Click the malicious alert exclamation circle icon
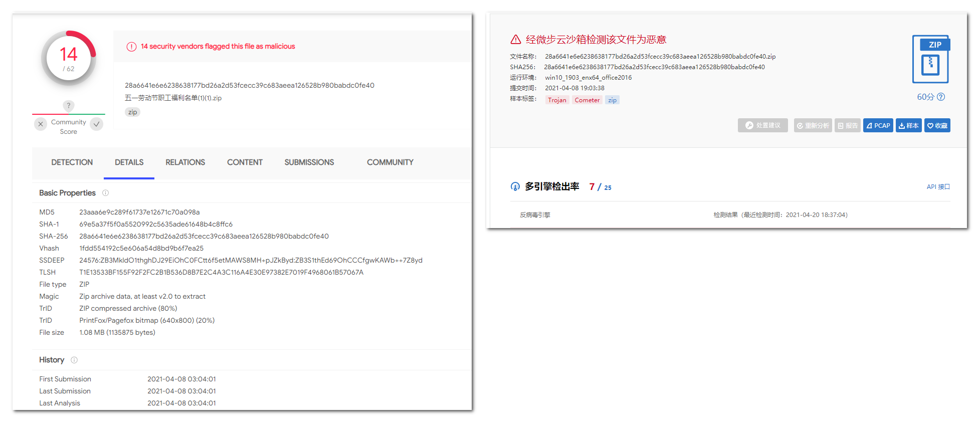980x423 pixels. click(131, 47)
